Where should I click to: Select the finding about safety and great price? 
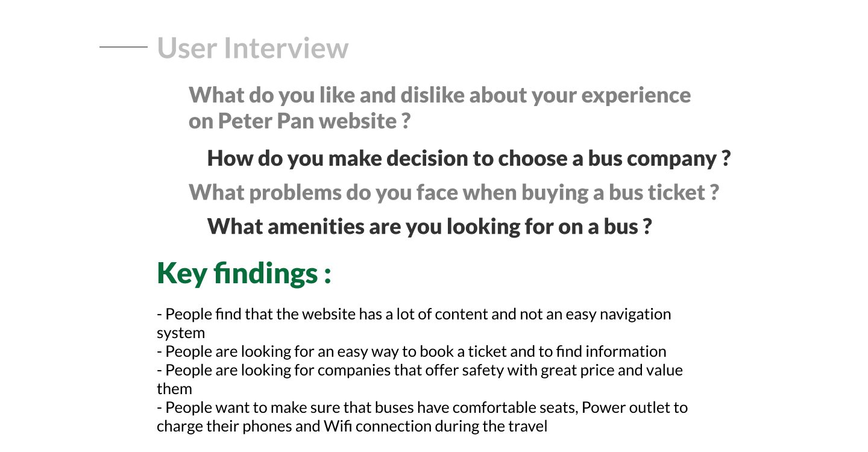pos(420,379)
